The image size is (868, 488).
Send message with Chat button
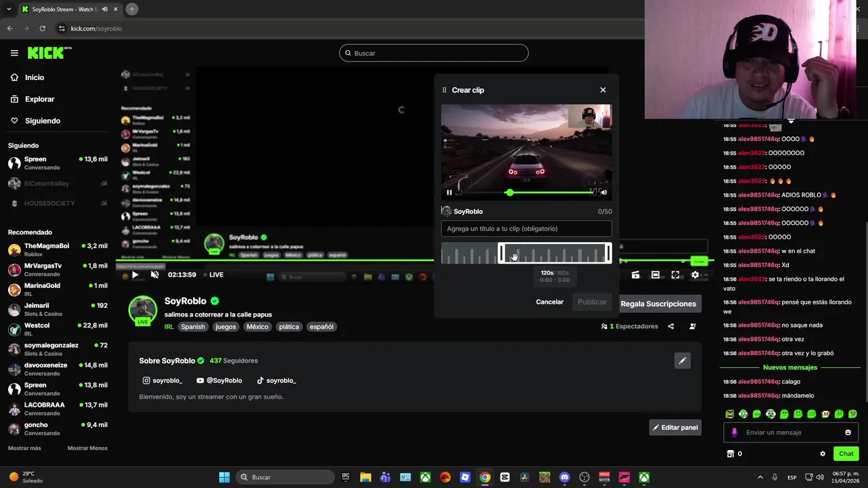pyautogui.click(x=846, y=453)
